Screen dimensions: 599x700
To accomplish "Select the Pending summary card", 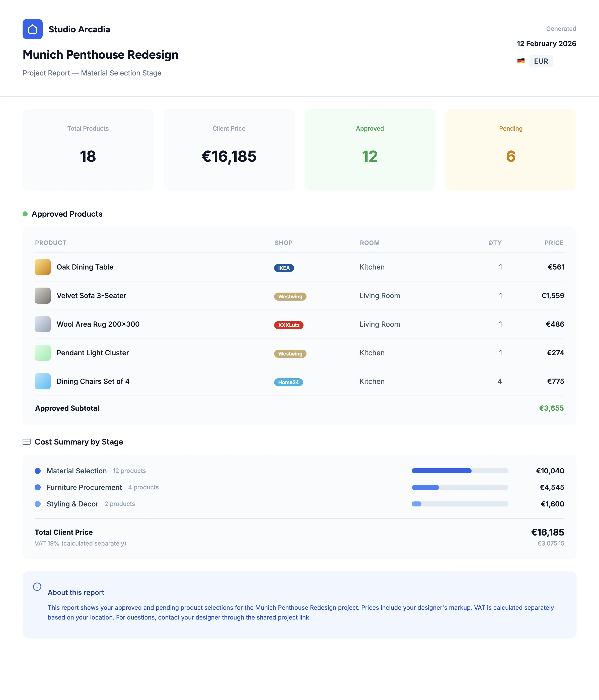I will tap(510, 149).
